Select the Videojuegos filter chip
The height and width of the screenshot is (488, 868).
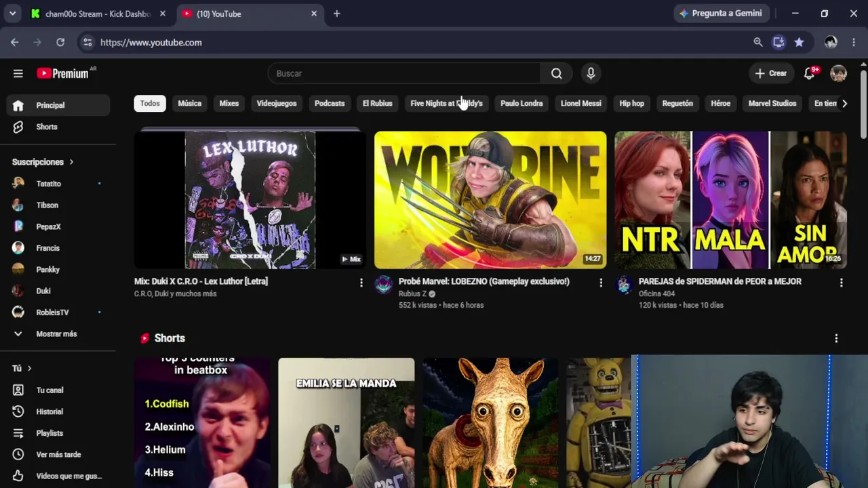tap(277, 104)
